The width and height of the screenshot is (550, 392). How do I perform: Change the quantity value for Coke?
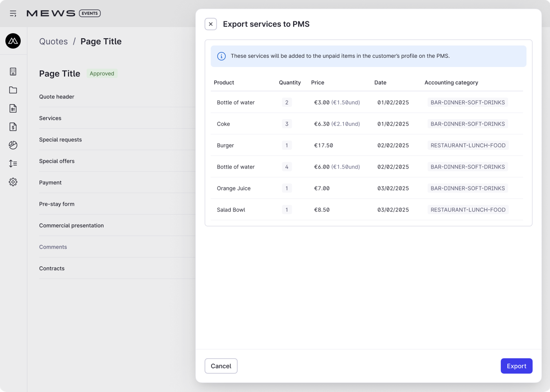coord(287,124)
